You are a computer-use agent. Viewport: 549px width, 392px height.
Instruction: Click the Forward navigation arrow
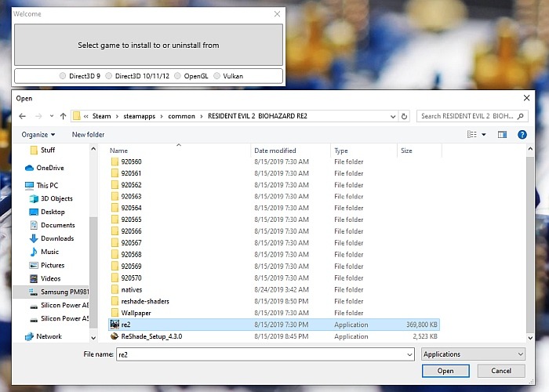(x=38, y=116)
